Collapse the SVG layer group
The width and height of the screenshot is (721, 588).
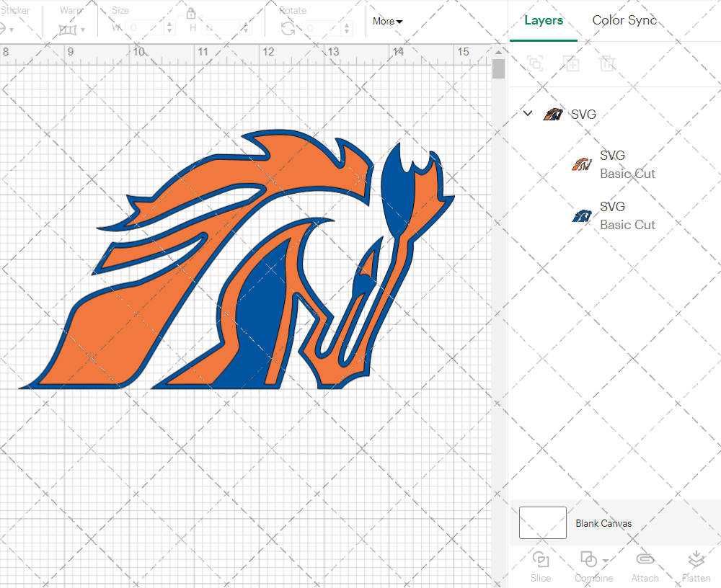[527, 113]
